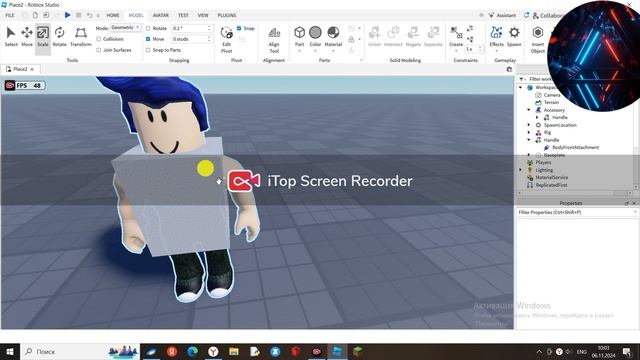Select the Select arrow tool
640x360 pixels.
[x=11, y=36]
